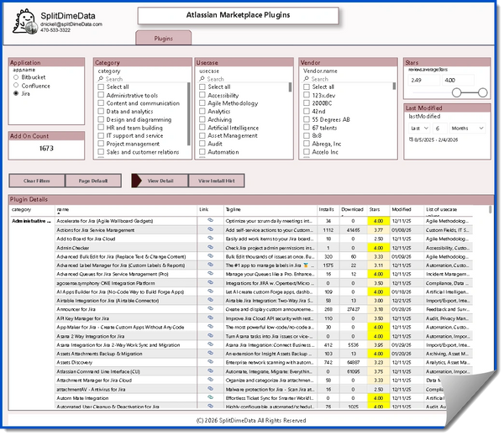Click the Category search magnifier icon

pos(102,79)
